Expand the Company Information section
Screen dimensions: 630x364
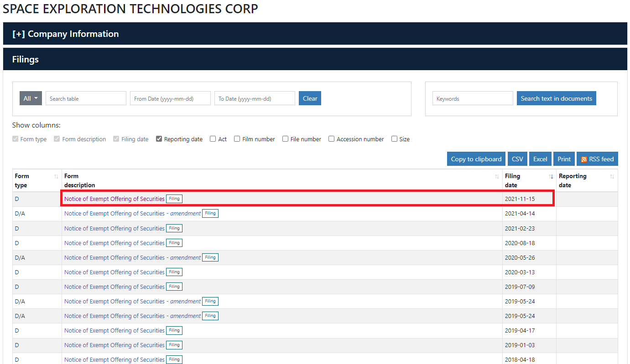tap(66, 34)
